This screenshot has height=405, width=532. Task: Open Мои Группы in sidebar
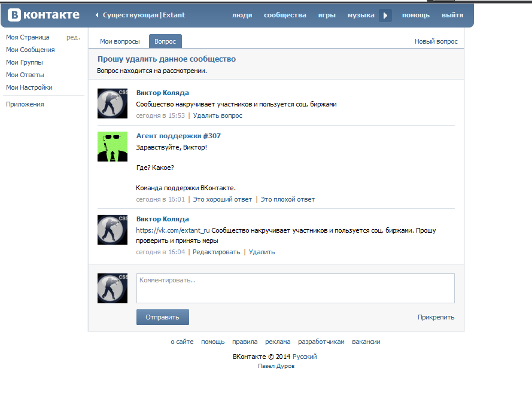pos(25,62)
